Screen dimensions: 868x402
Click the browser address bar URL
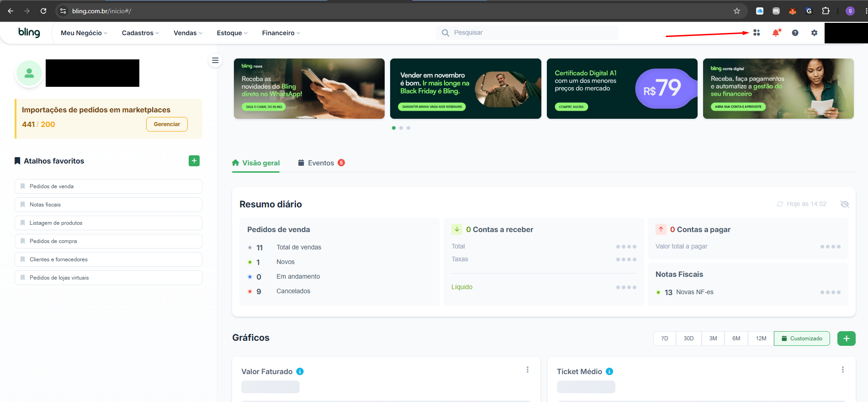click(x=101, y=11)
